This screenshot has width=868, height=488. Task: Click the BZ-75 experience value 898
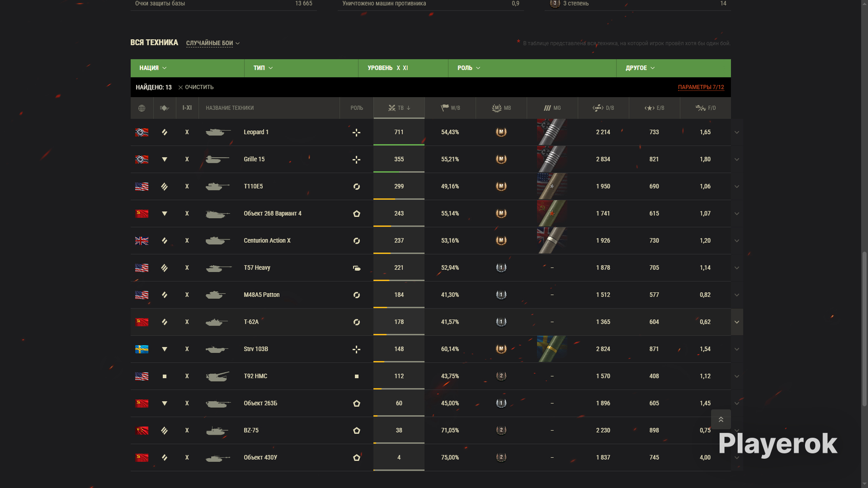coord(654,430)
